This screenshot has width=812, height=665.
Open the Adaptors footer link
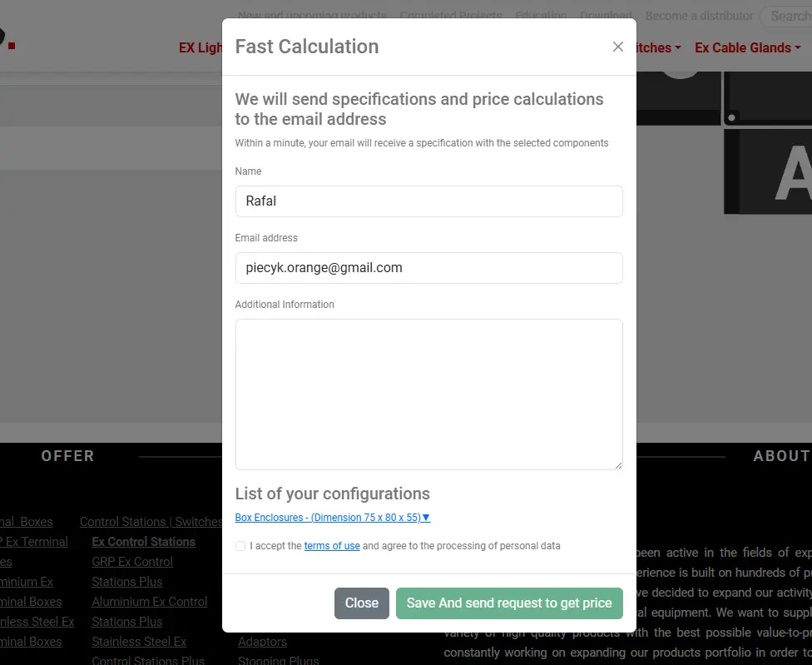point(262,642)
